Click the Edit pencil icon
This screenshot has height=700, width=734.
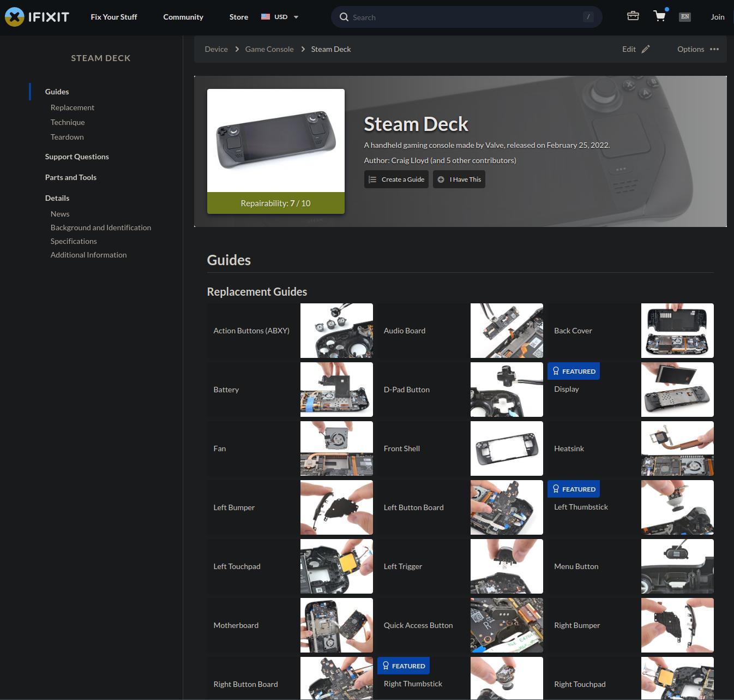tap(646, 49)
